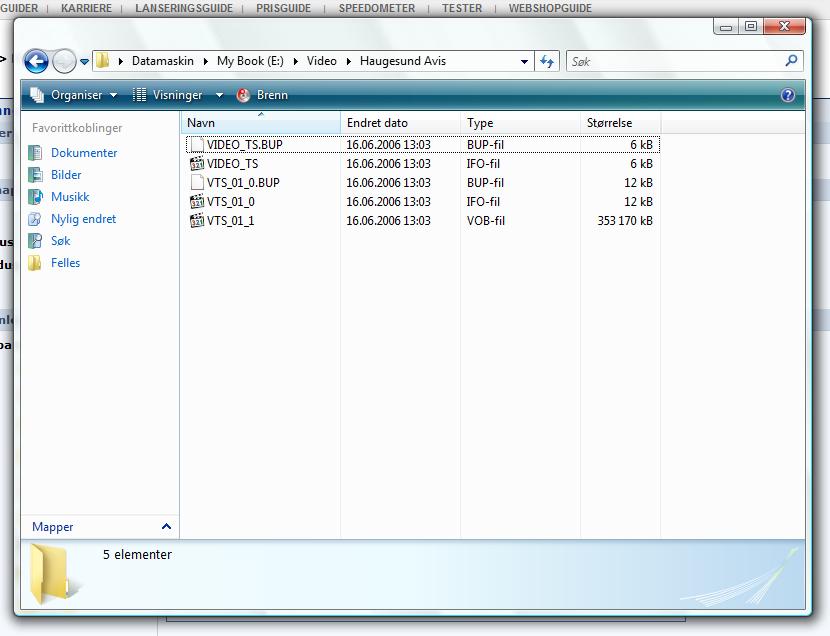This screenshot has height=636, width=830.
Task: Select the VTS_01_0.BUP file
Action: pyautogui.click(x=423, y=183)
